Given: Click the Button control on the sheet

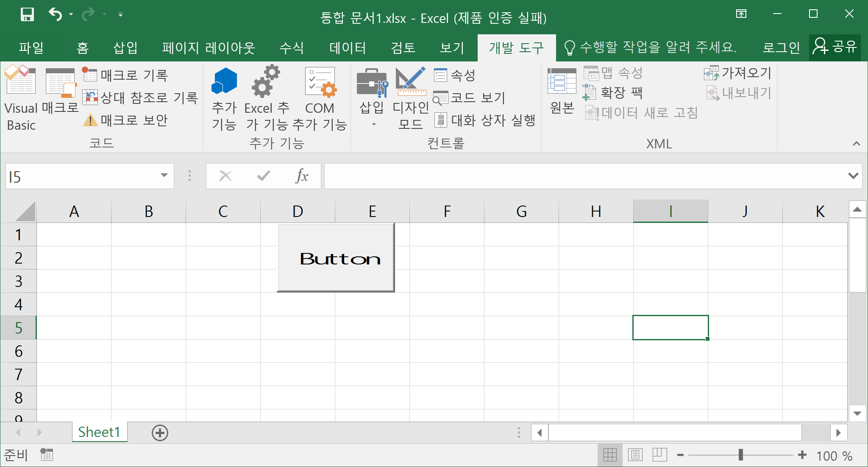Looking at the screenshot, I should [x=336, y=258].
